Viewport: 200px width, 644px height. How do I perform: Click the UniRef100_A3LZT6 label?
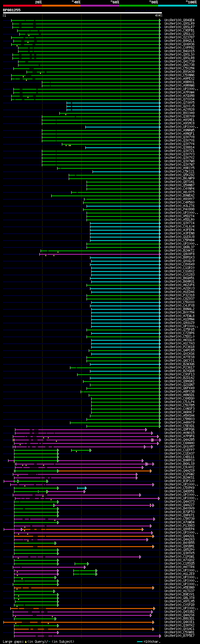tap(179, 206)
